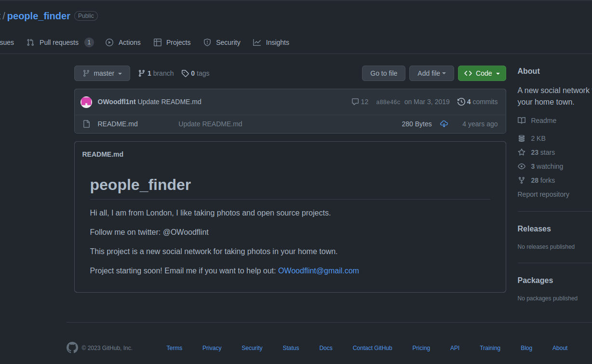The height and width of the screenshot is (364, 592).
Task: Open commit hash a88e46c
Action: pos(388,102)
